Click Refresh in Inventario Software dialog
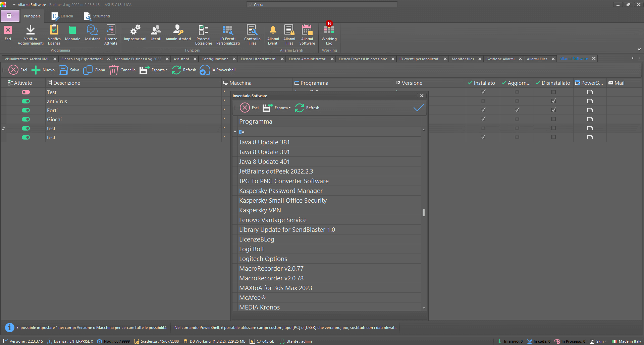Image resolution: width=644 pixels, height=345 pixels. pos(307,108)
